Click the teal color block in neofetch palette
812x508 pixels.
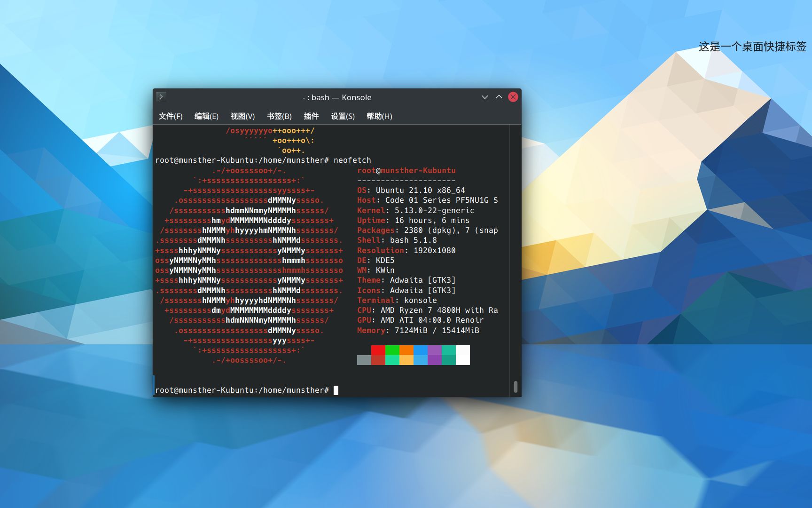tap(449, 350)
